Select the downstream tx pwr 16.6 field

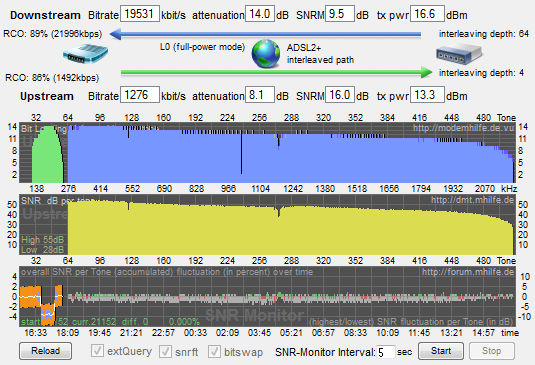pos(427,14)
